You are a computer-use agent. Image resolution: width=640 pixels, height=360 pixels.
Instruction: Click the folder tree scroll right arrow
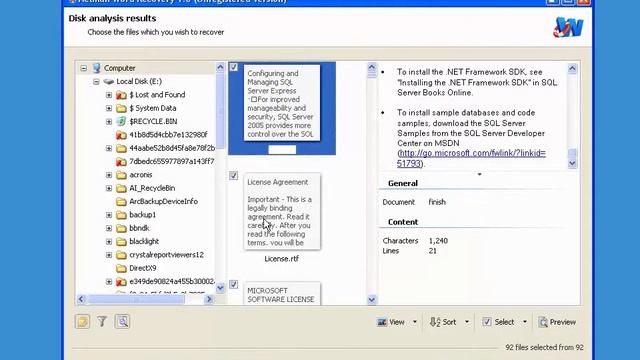209,300
